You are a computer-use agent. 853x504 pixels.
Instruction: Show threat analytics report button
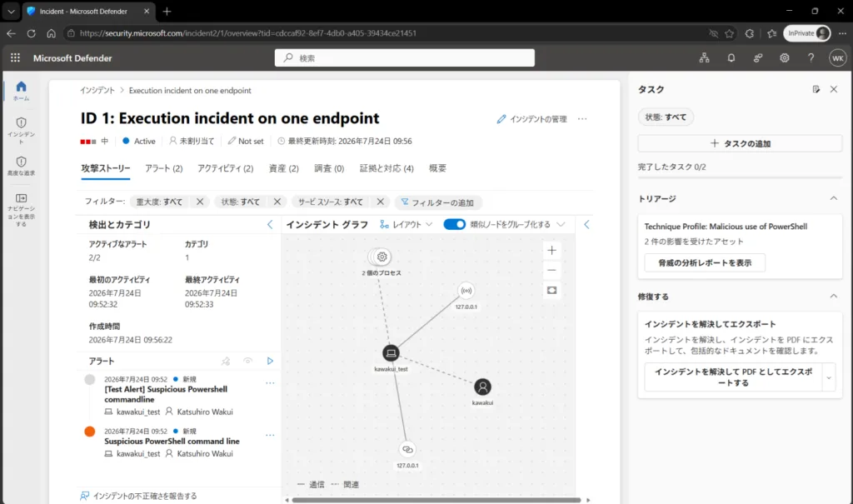click(x=705, y=263)
